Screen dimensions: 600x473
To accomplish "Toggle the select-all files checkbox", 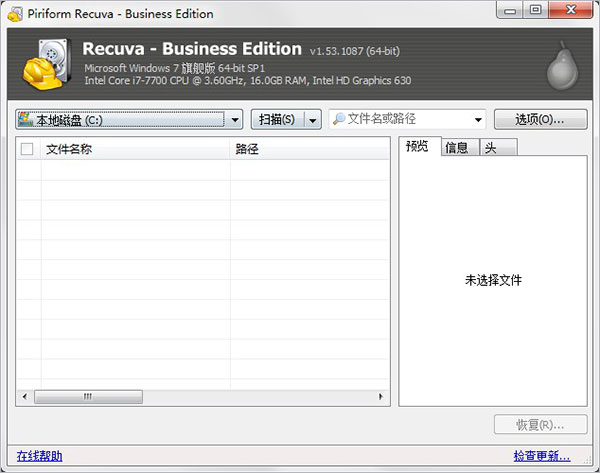I will click(27, 149).
